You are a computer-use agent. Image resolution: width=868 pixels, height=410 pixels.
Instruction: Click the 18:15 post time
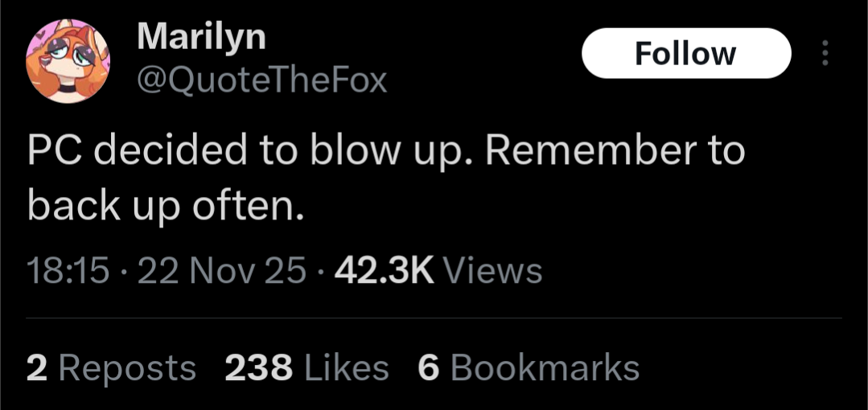[x=68, y=271]
